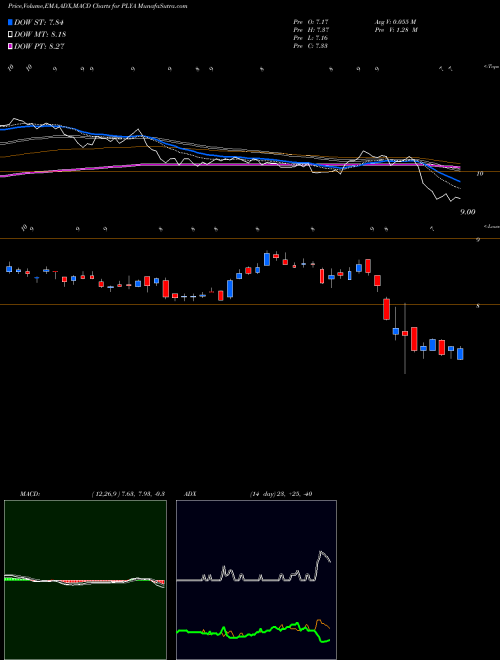Image resolution: width=500 pixels, height=660 pixels.
Task: Click the ADX '(14 day) 28, +25, -40' text
Action: click(281, 494)
